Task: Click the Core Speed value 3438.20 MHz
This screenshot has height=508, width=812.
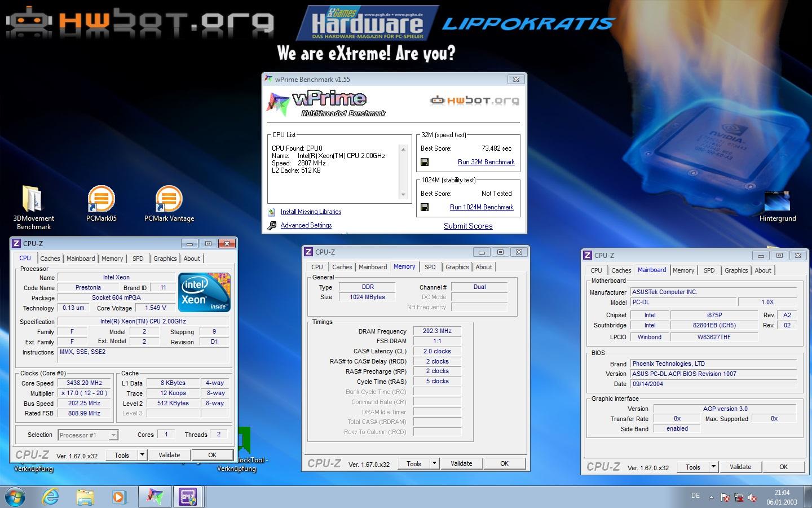Action: coord(85,383)
